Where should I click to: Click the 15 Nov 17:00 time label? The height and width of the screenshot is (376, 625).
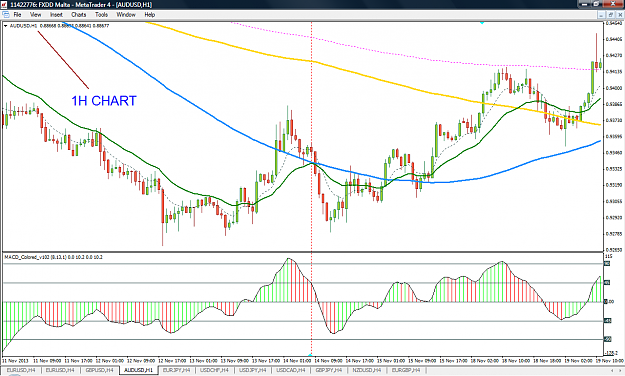[x=453, y=361]
